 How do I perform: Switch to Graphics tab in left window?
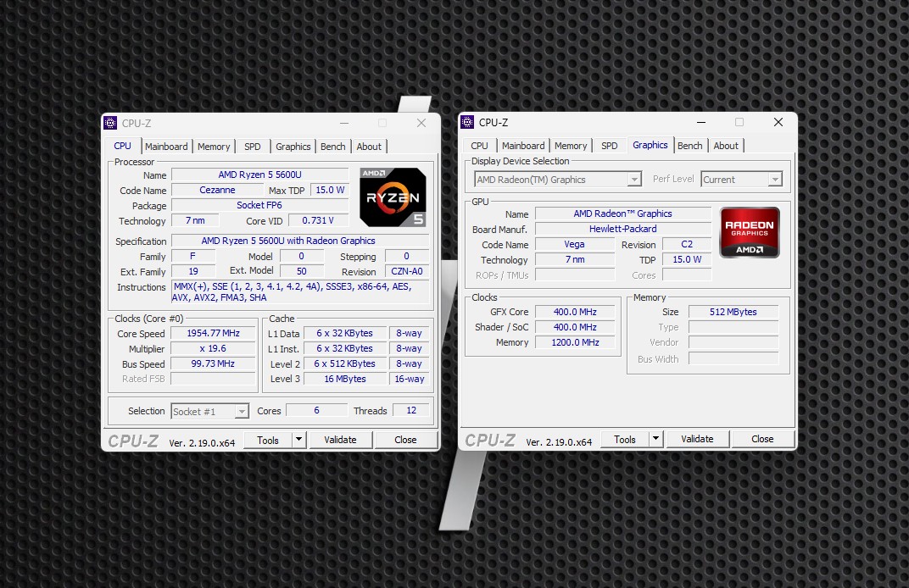point(293,147)
